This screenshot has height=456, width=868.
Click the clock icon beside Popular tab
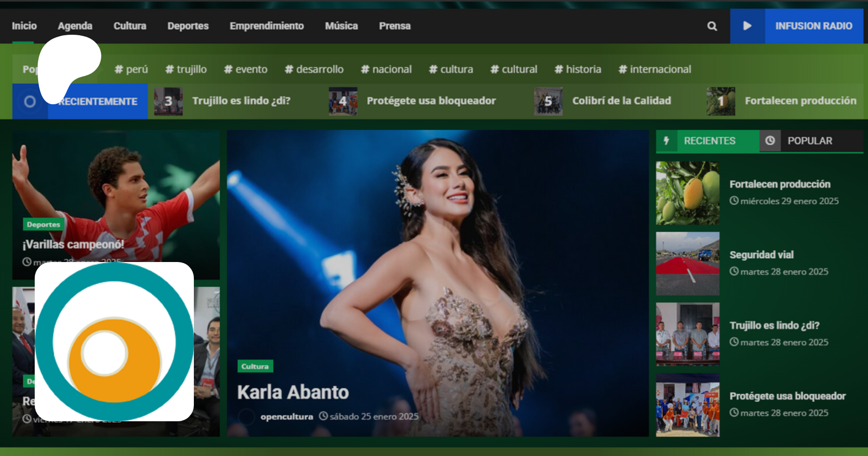coord(770,140)
